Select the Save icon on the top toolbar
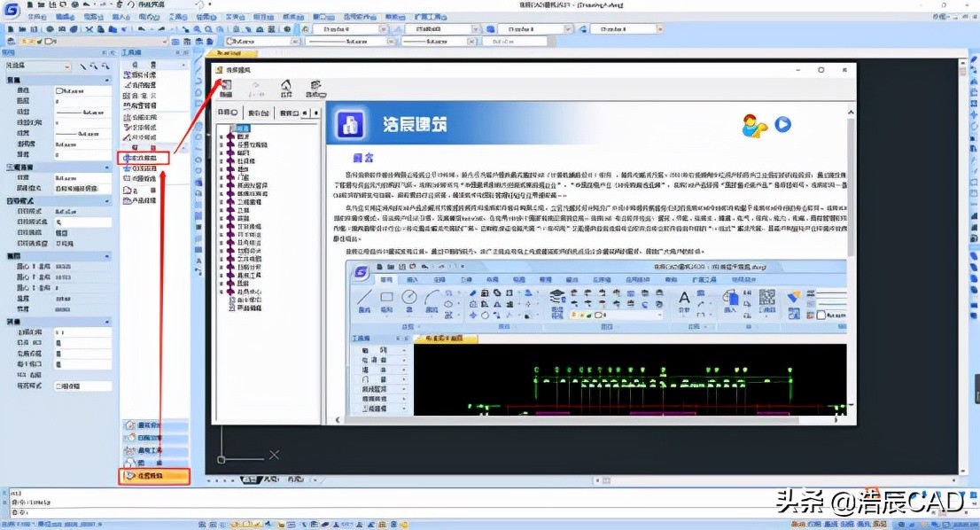980x530 pixels. [x=33, y=27]
